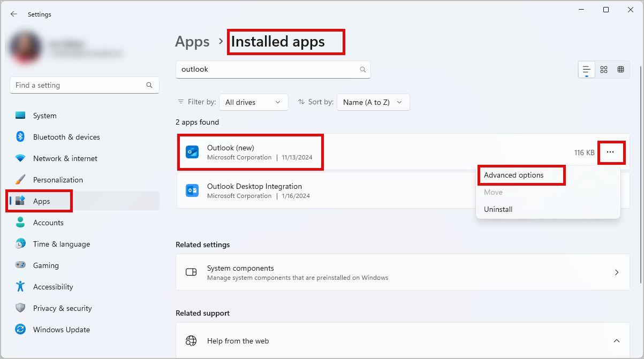The width and height of the screenshot is (644, 359).
Task: Click the System components icon
Action: 191,272
